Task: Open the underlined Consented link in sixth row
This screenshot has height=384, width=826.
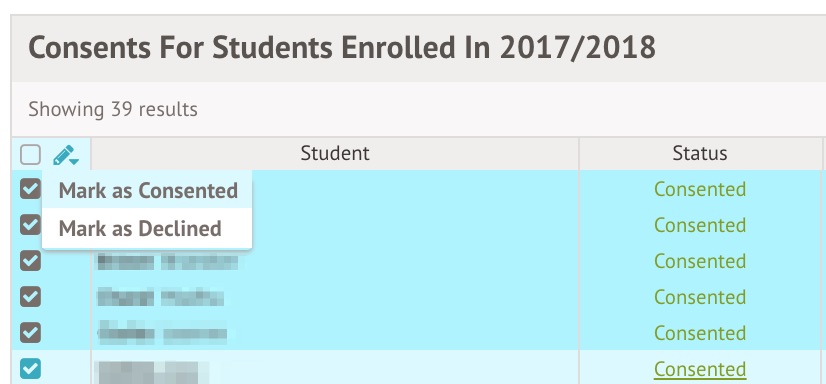Action: (x=700, y=369)
